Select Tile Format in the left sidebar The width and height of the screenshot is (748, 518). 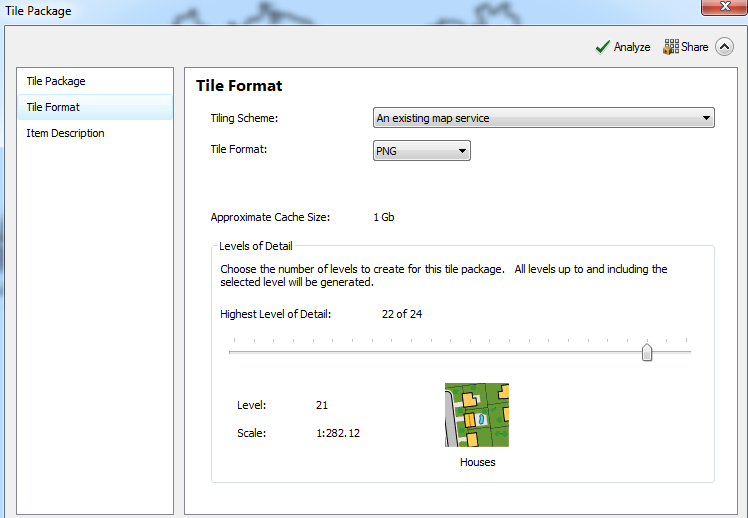coord(53,107)
